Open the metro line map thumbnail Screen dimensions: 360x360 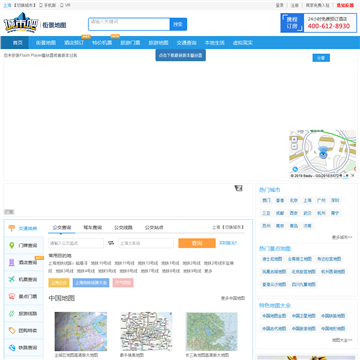(146, 331)
